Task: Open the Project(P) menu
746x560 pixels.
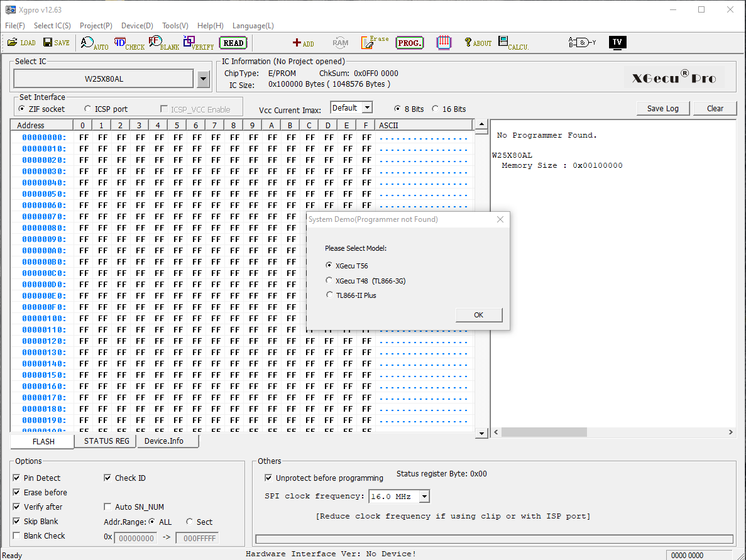Action: [x=96, y=26]
